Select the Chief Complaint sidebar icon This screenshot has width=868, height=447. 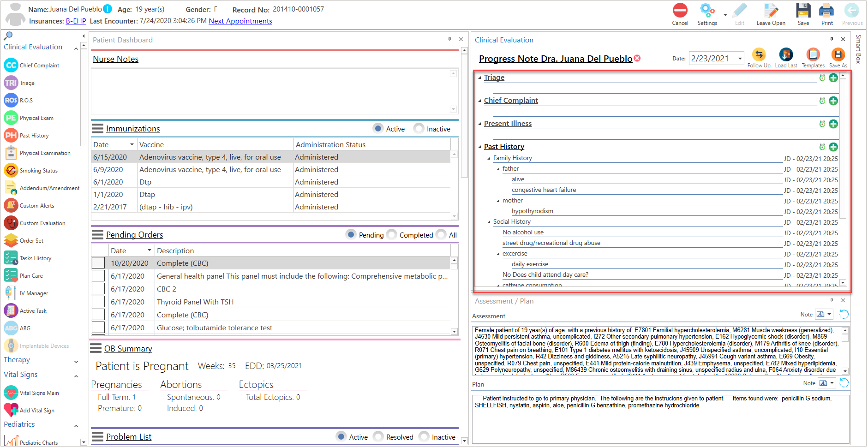[11, 65]
